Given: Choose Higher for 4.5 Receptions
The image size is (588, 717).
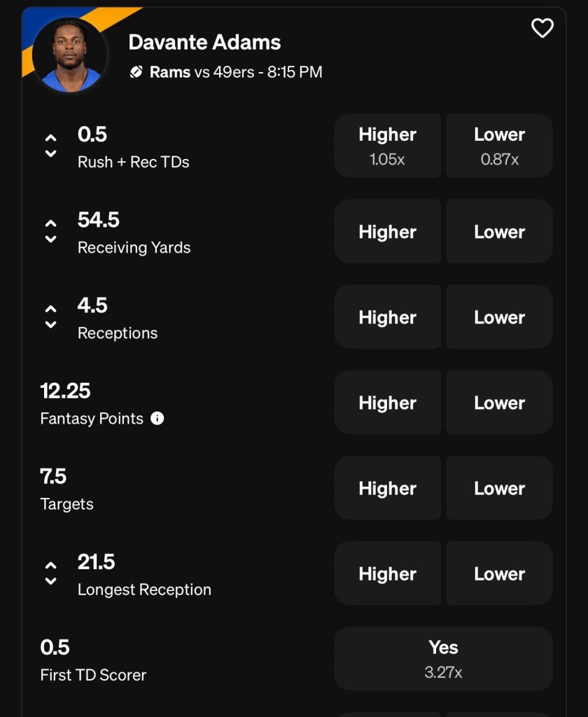Looking at the screenshot, I should (387, 317).
